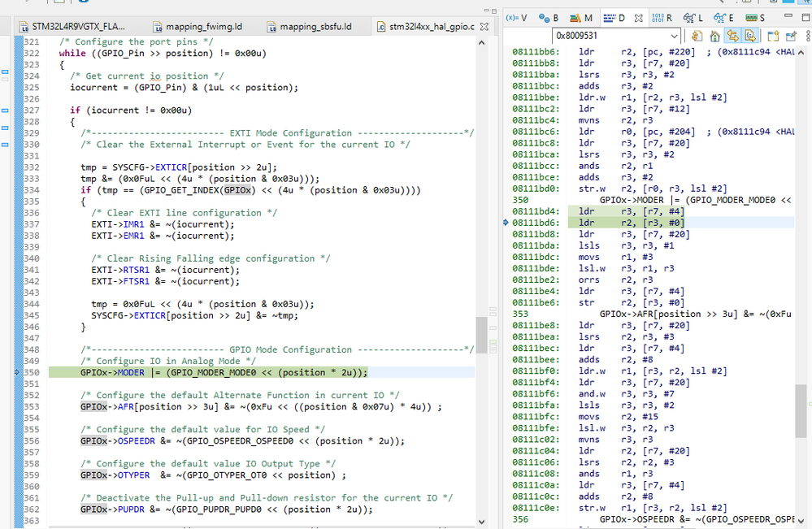The image size is (812, 529).
Task: Maximize the editor area
Action: tap(494, 11)
